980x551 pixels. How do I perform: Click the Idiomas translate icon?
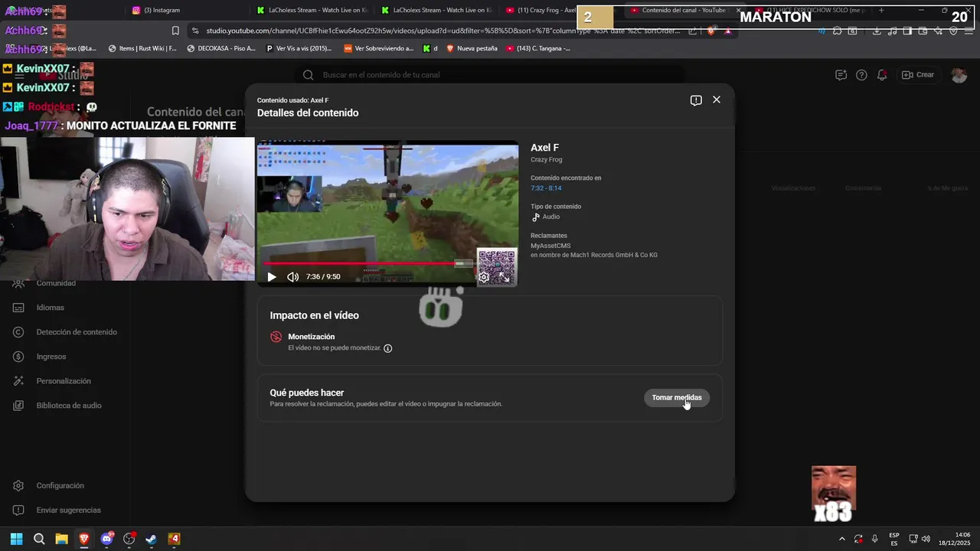point(18,308)
